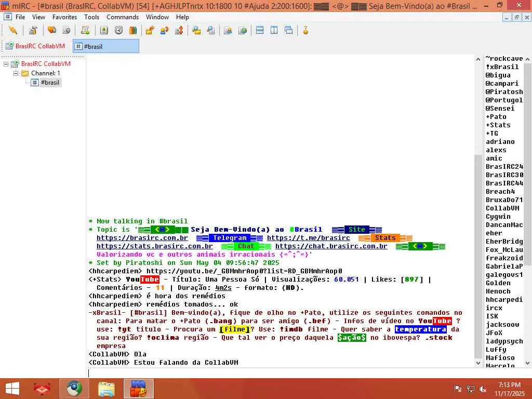The height and width of the screenshot is (399, 532).
Task: Select nick Luffy in the nick list
Action: click(496, 350)
